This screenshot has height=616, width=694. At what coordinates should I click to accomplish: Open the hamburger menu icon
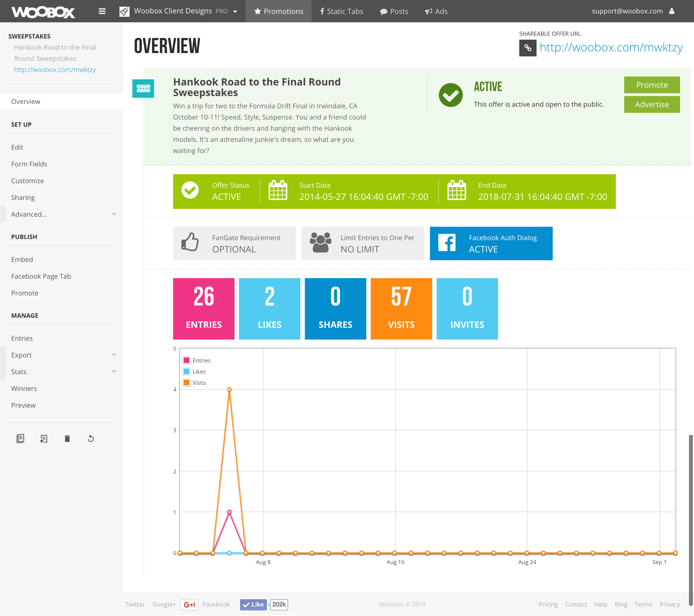(102, 11)
